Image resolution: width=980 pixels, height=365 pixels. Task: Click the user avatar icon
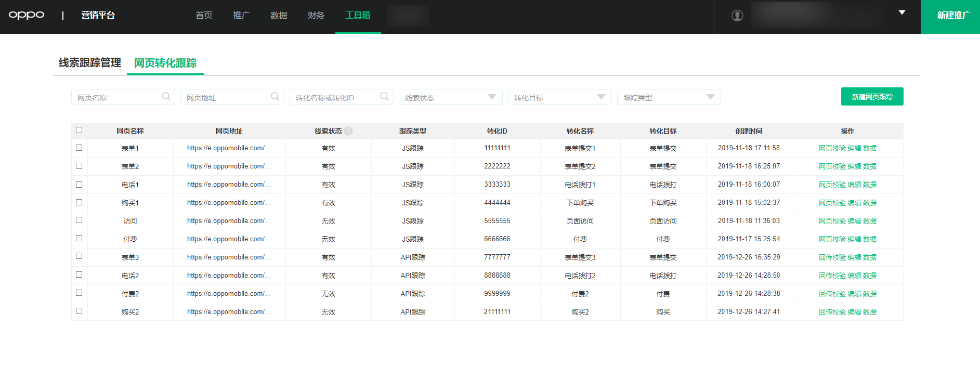pyautogui.click(x=737, y=16)
